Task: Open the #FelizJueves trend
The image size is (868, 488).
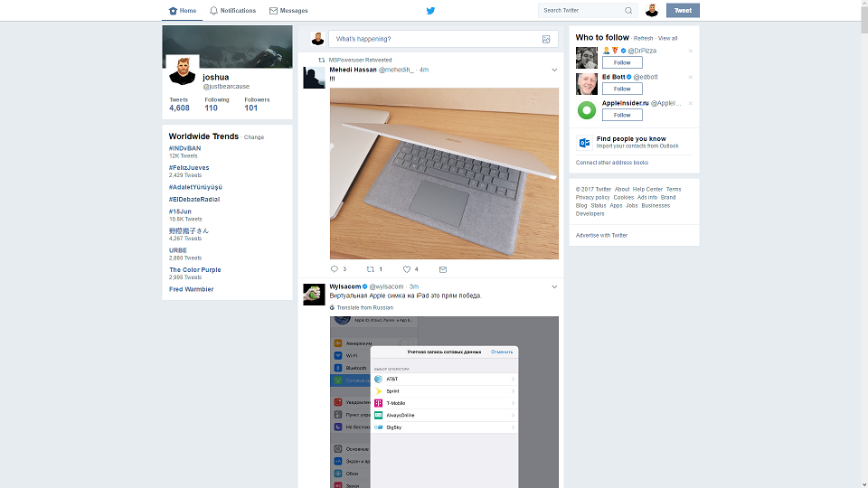Action: tap(189, 168)
